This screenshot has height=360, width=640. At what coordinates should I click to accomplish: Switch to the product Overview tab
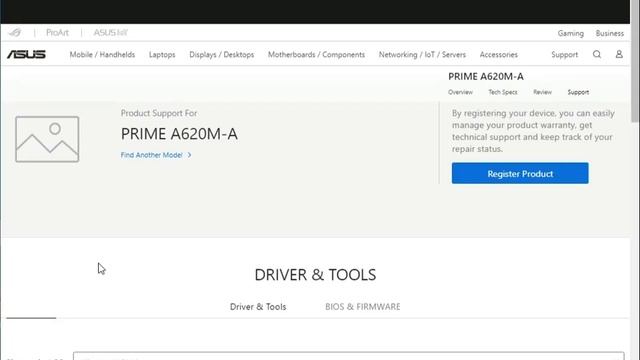tap(460, 92)
